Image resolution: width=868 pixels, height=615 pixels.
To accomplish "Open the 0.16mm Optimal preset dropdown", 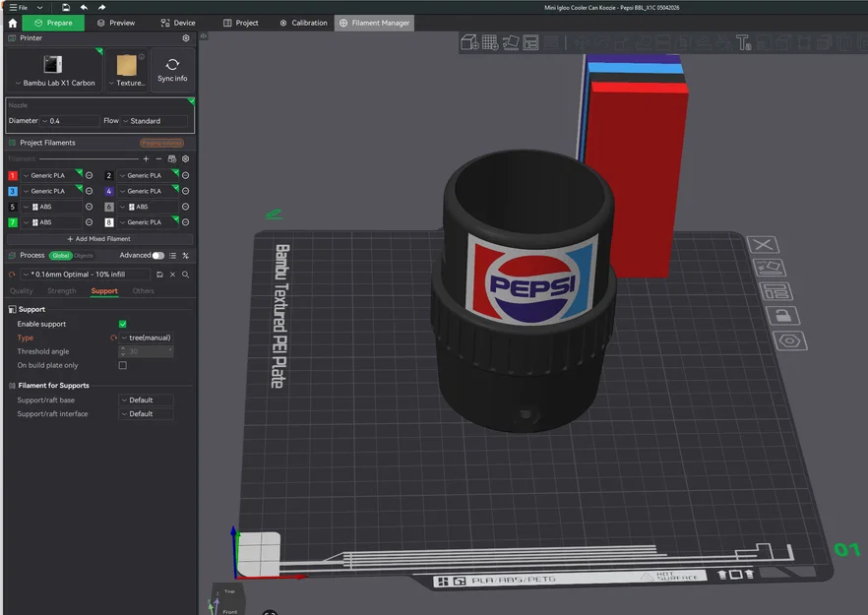I will pos(86,275).
